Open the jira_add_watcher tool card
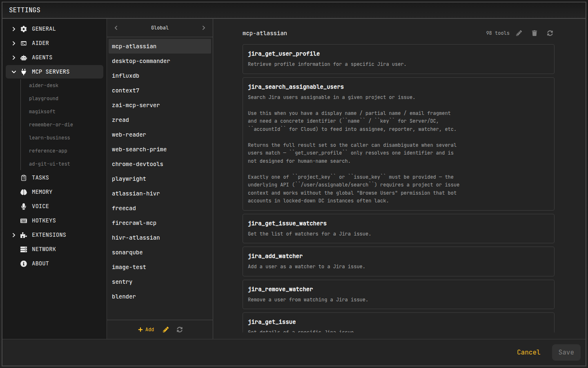 click(399, 262)
